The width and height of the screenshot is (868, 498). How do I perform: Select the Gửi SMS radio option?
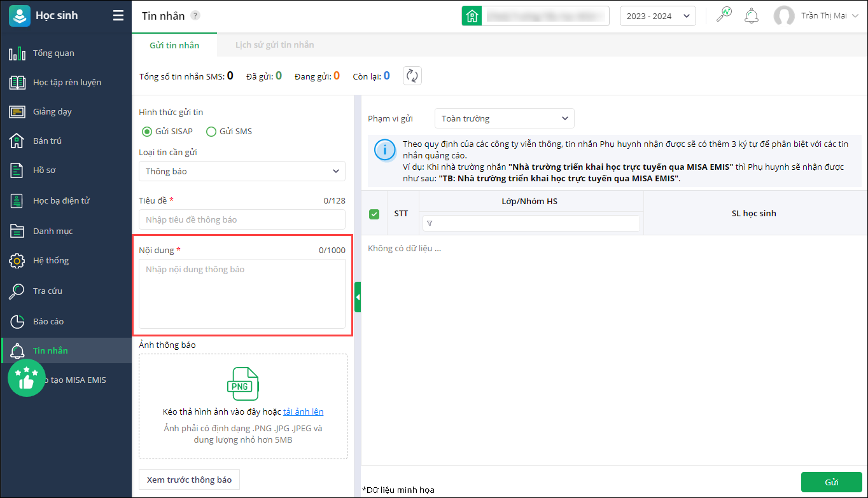[x=211, y=132]
